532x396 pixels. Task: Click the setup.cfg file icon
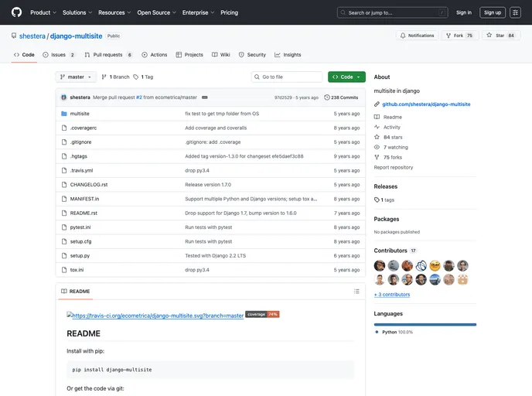(x=64, y=241)
